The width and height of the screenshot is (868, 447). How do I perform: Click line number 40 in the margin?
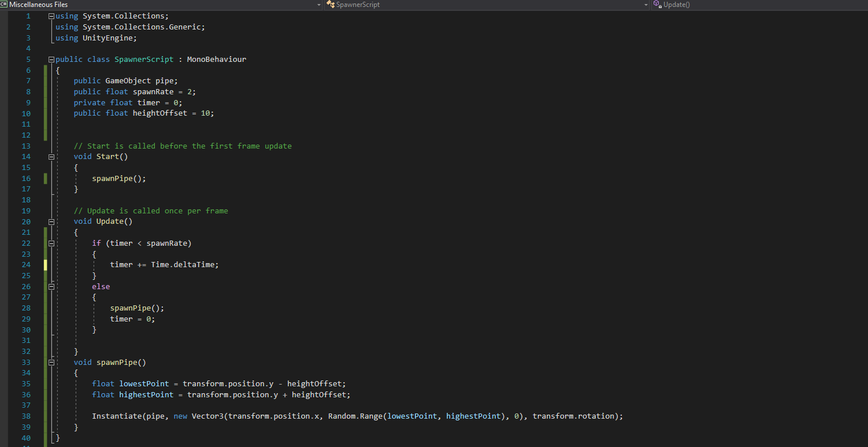point(26,438)
